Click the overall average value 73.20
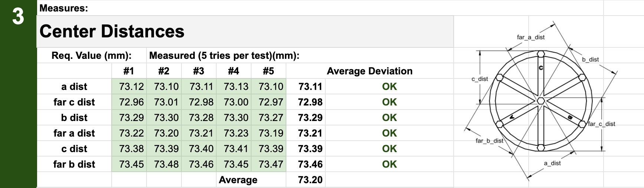The width and height of the screenshot is (644, 188). click(x=310, y=180)
